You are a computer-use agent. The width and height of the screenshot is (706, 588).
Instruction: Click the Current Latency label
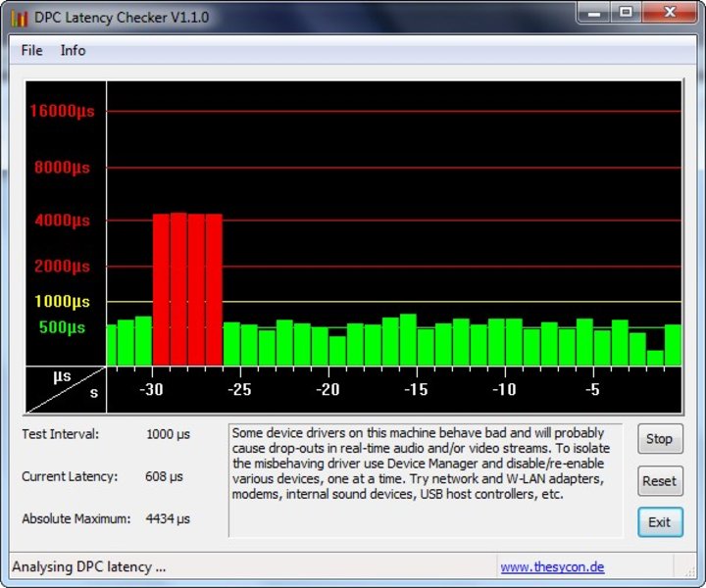70,476
